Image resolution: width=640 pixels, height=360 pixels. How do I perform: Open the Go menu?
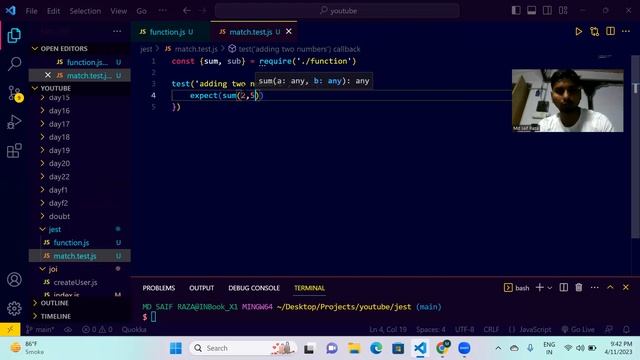click(141, 11)
